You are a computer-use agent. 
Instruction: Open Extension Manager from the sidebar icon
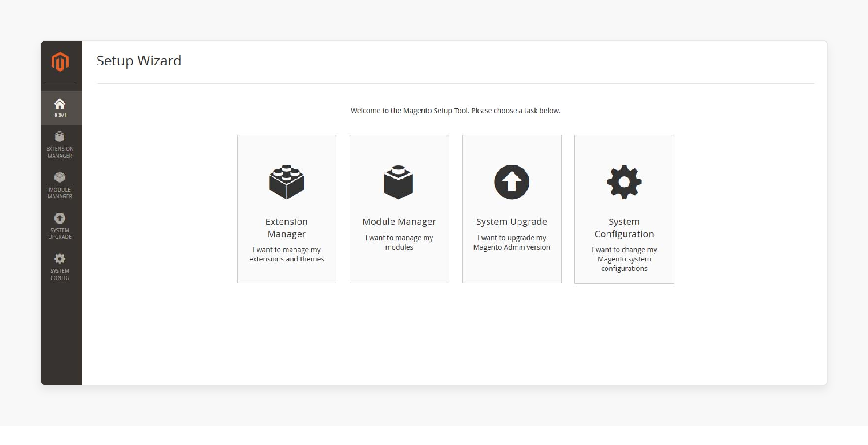(60, 137)
